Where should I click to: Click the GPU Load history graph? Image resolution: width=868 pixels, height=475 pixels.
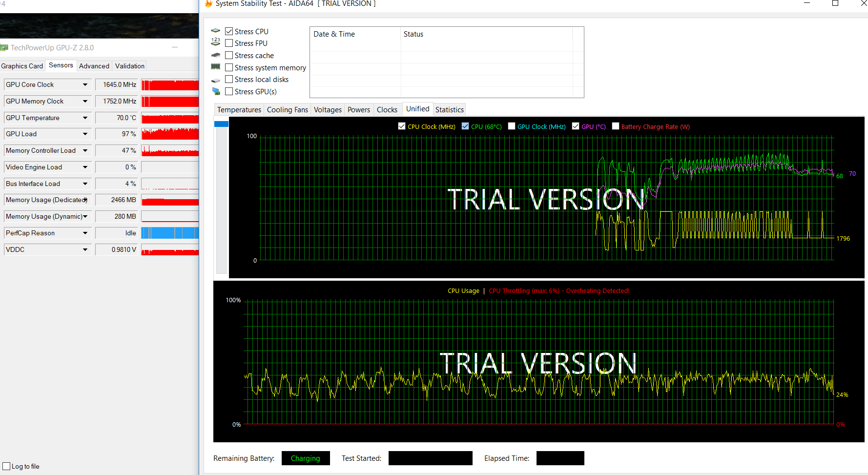[x=170, y=134]
